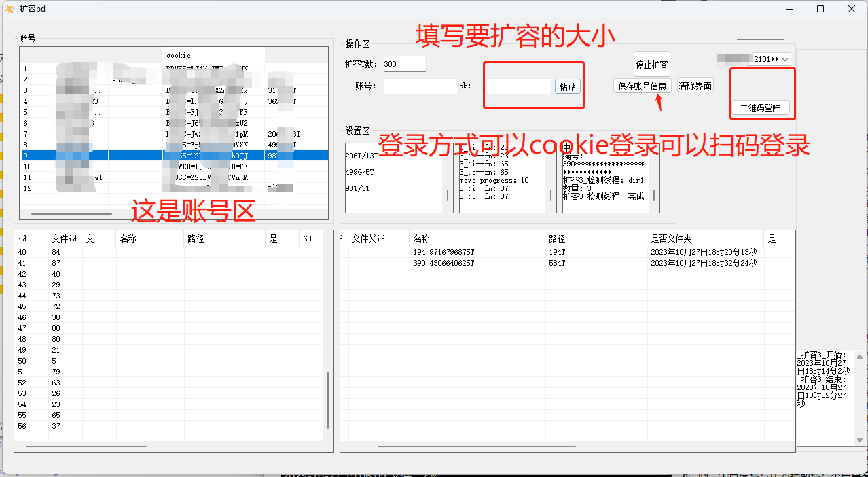This screenshot has width=868, height=477.
Task: Click the 清除界面 clear interface button
Action: 694,86
